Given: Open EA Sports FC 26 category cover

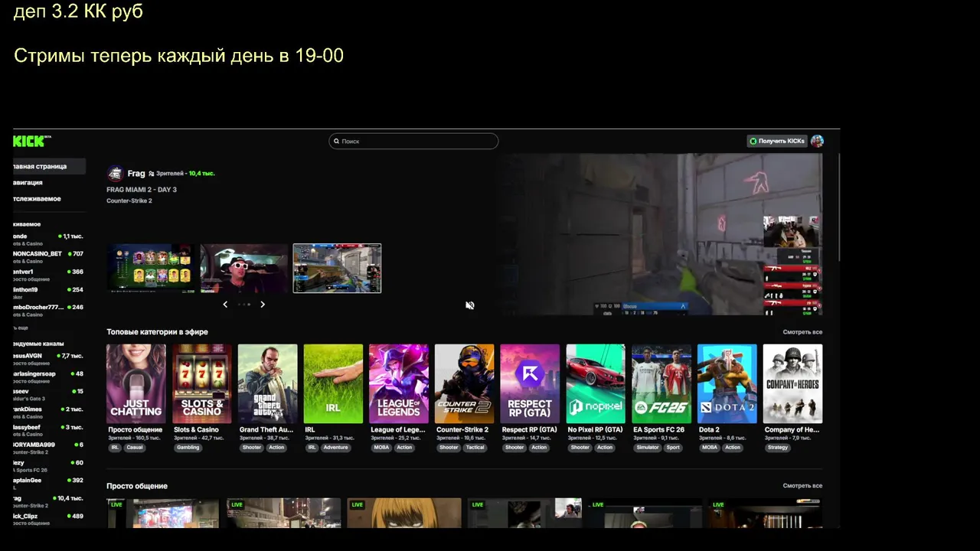Looking at the screenshot, I should click(x=661, y=383).
